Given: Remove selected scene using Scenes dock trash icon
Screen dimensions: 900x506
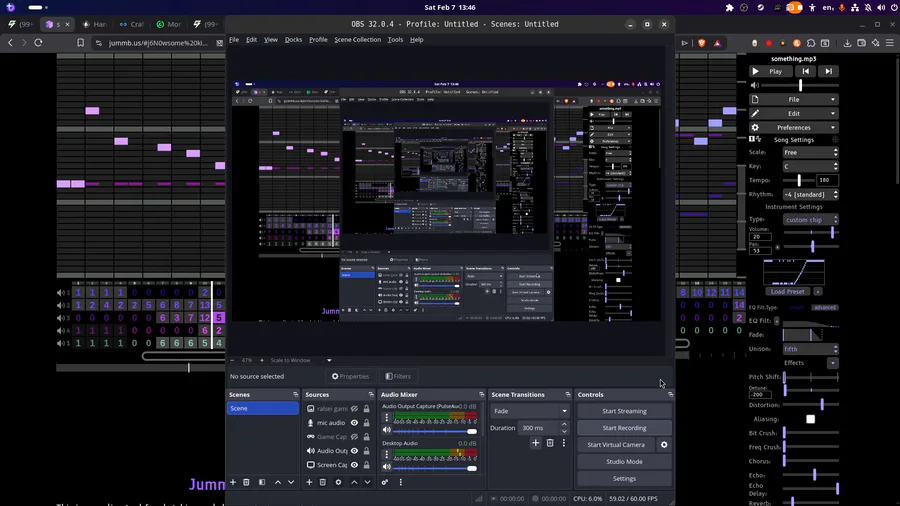Looking at the screenshot, I should point(246,482).
